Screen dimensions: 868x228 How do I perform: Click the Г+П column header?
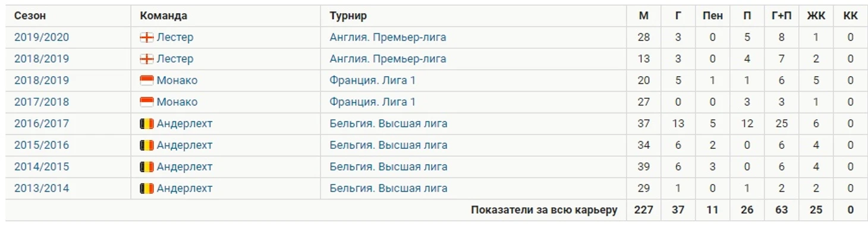pyautogui.click(x=781, y=16)
